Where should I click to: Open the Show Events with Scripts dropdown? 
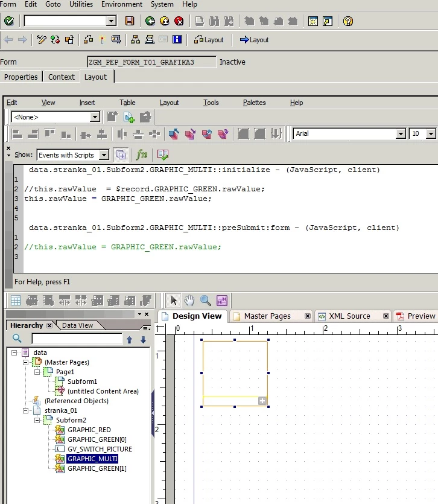104,155
